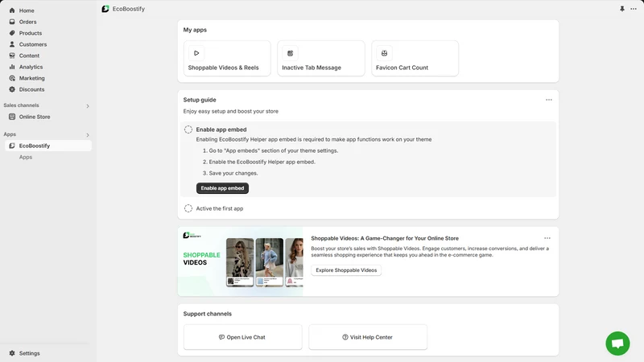Click the Online Store icon
The image size is (644, 362).
pyautogui.click(x=12, y=117)
